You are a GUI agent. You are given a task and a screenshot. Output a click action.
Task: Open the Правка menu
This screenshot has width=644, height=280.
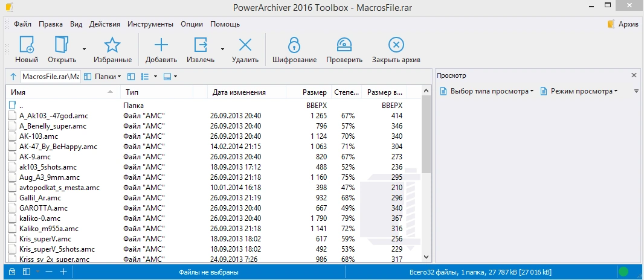[51, 24]
